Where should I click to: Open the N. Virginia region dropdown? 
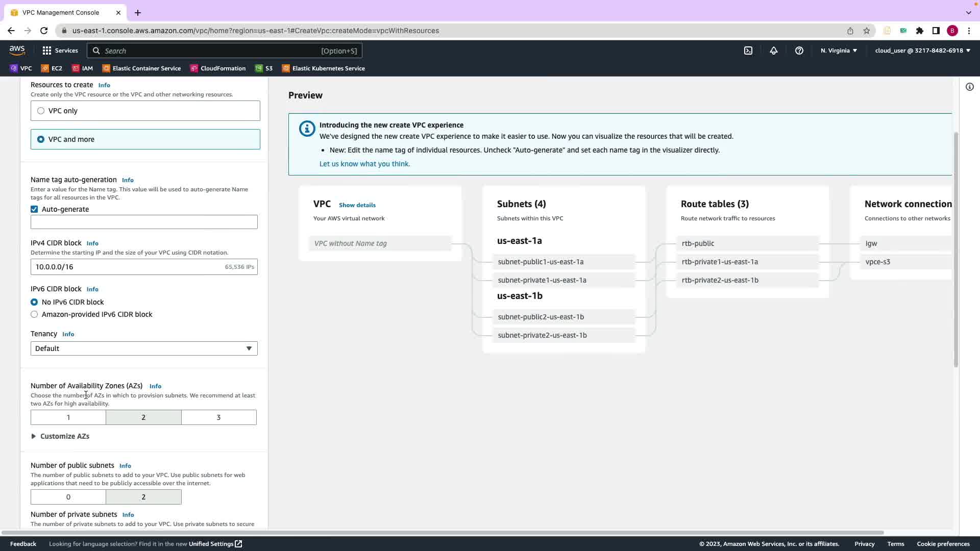839,51
